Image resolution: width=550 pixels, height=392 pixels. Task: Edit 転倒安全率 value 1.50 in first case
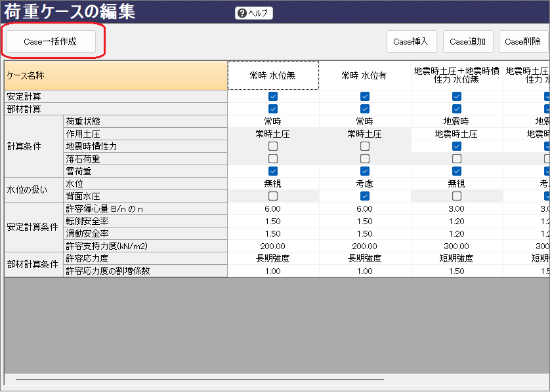click(273, 221)
